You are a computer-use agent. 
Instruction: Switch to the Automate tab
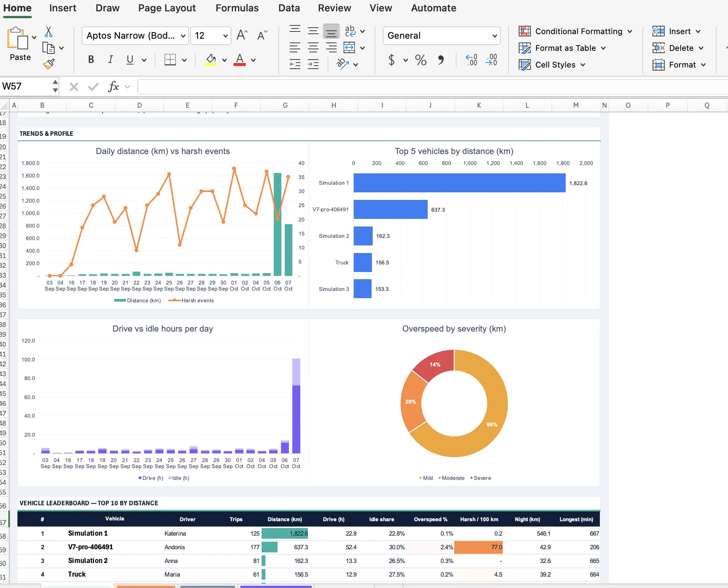tap(433, 8)
